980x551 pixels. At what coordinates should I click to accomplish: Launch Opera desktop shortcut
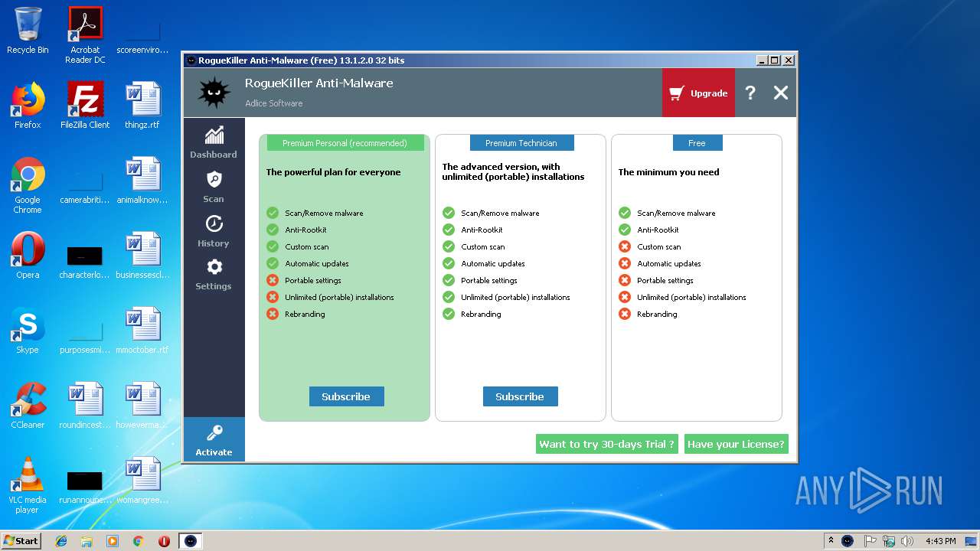(x=28, y=256)
